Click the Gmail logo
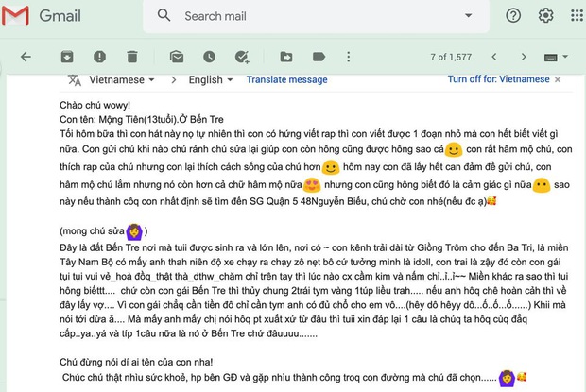 pyautogui.click(x=41, y=16)
